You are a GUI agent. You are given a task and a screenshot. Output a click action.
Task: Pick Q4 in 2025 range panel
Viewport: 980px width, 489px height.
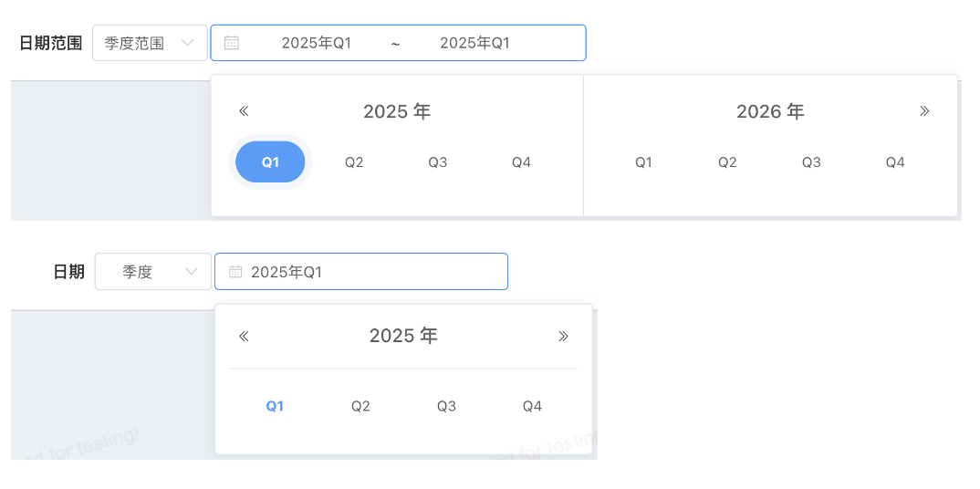(521, 162)
